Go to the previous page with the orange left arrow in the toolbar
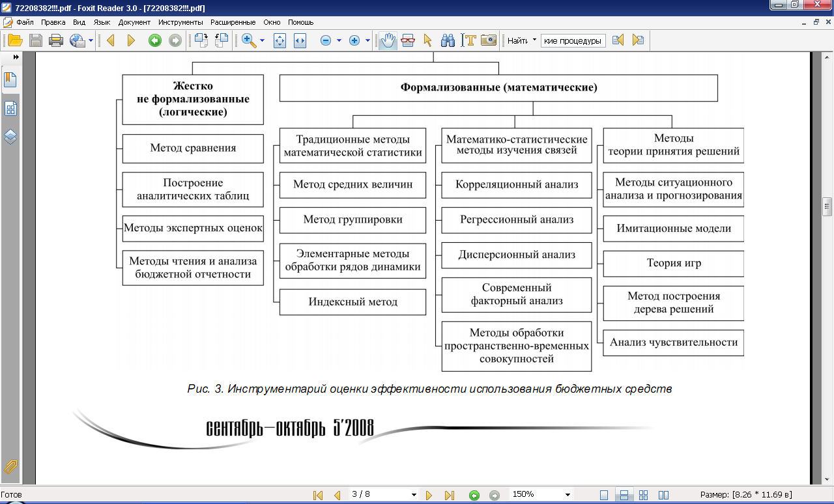The width and height of the screenshot is (834, 504). 110,40
